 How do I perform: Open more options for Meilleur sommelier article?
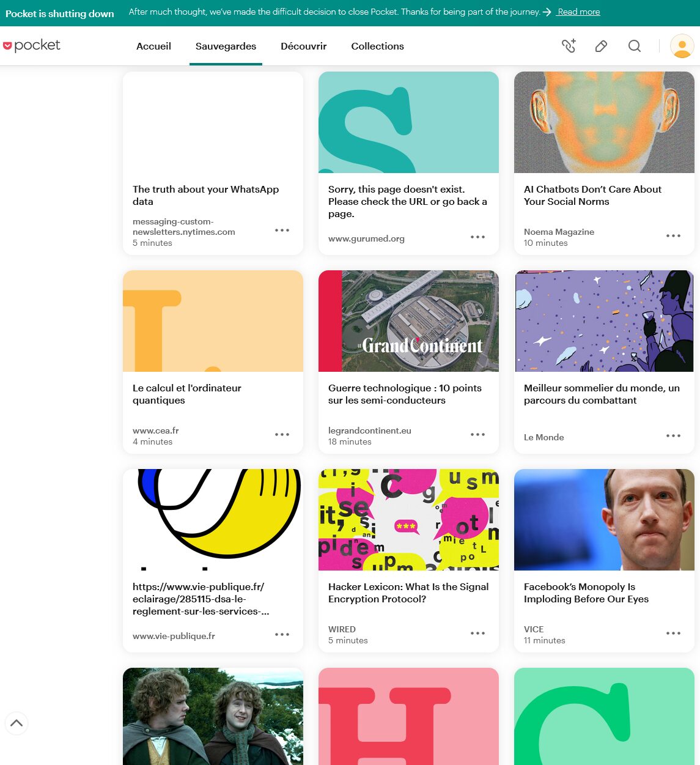(x=673, y=436)
